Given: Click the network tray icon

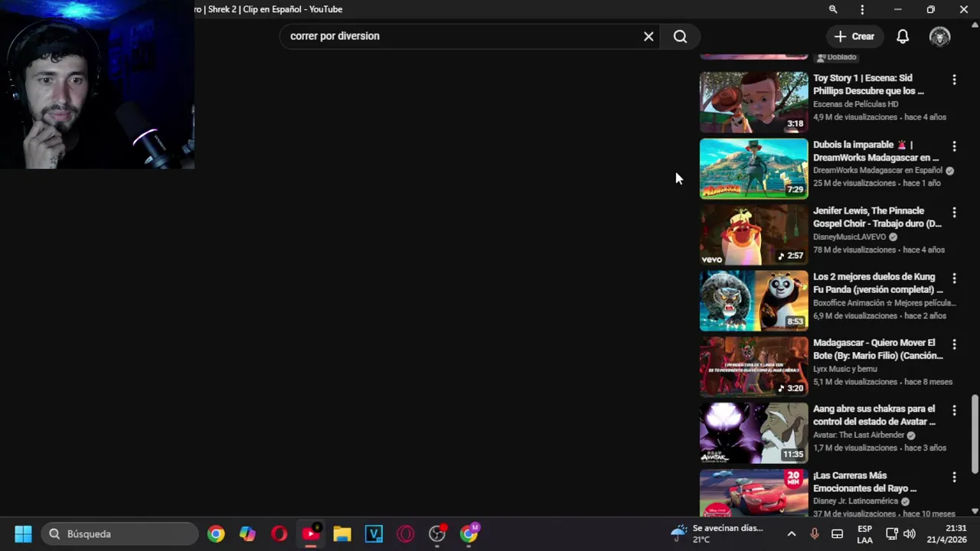Looking at the screenshot, I should (x=892, y=534).
